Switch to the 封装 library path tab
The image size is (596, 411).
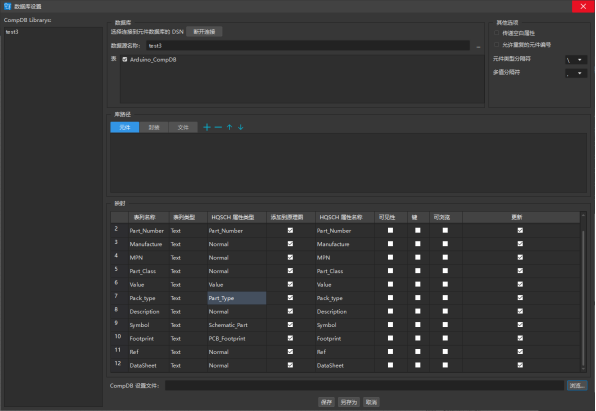point(154,127)
